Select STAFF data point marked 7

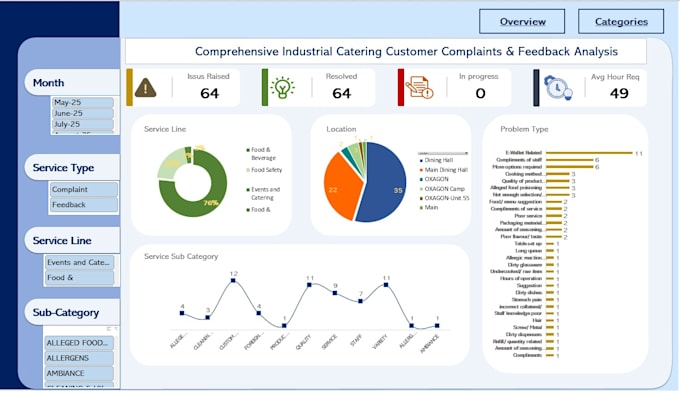[360, 301]
